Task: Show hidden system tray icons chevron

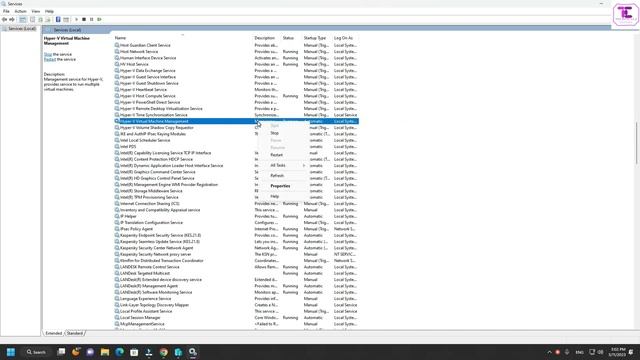Action: click(549, 352)
